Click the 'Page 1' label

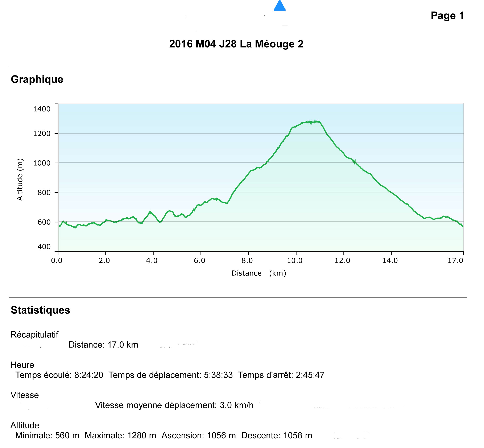click(x=447, y=16)
